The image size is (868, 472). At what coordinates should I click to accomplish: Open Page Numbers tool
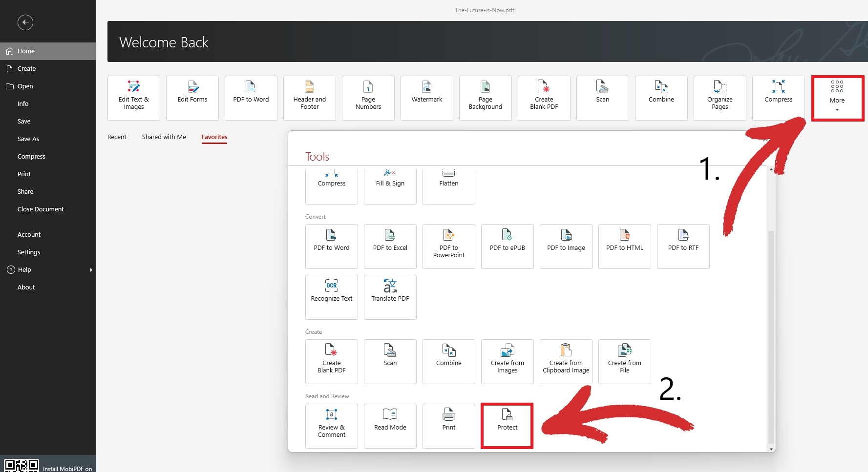(x=368, y=98)
